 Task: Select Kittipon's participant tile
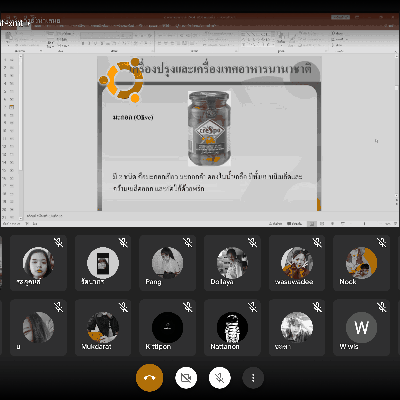click(167, 327)
